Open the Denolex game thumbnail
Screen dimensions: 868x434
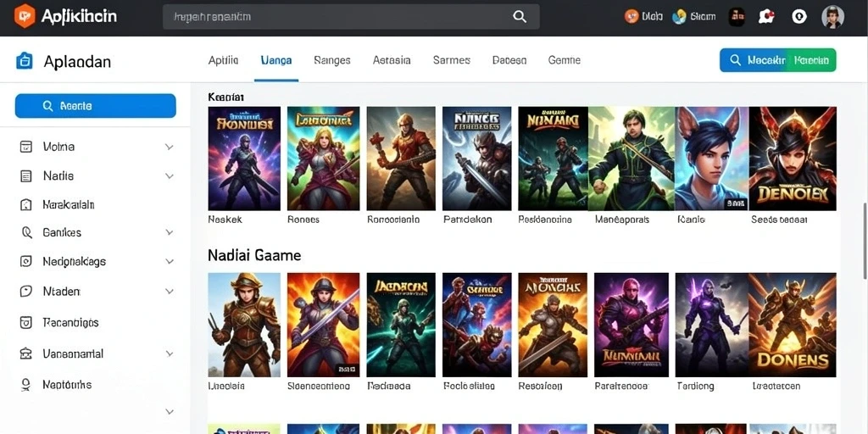tap(793, 159)
